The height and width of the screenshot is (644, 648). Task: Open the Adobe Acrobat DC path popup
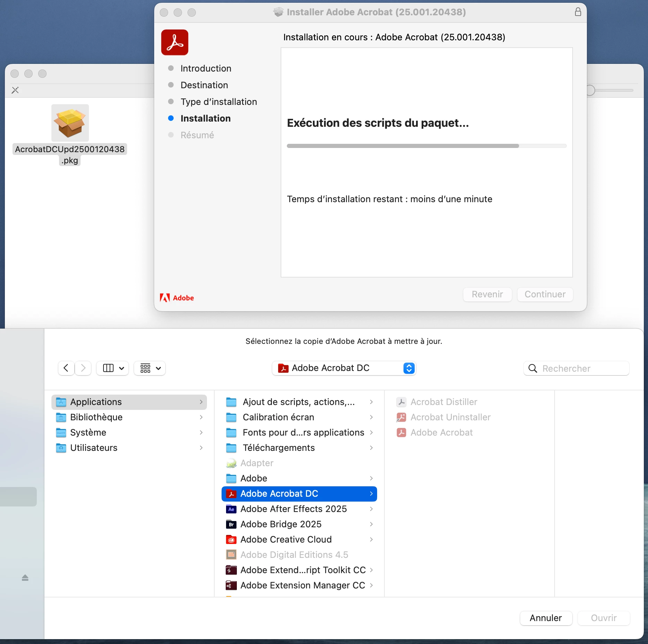[344, 368]
